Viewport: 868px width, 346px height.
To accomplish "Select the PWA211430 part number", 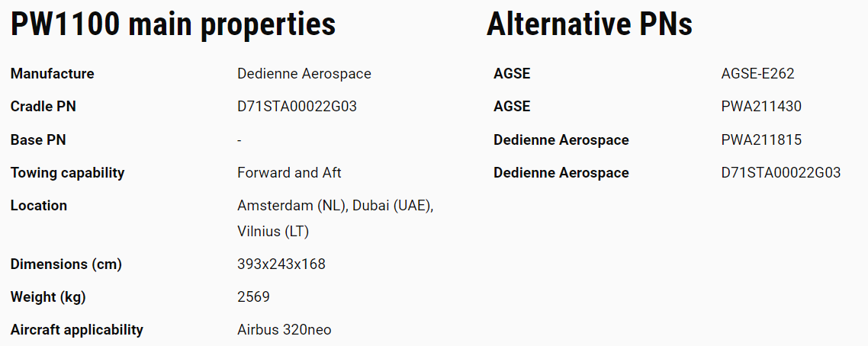I will tap(761, 107).
